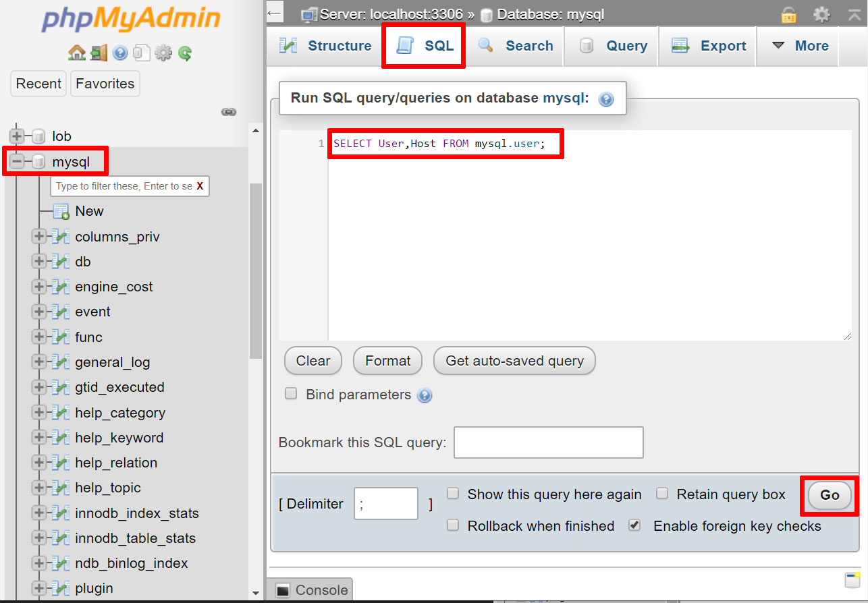The width and height of the screenshot is (868, 603).
Task: Click the collapse-up arrows icon top right
Action: (854, 14)
